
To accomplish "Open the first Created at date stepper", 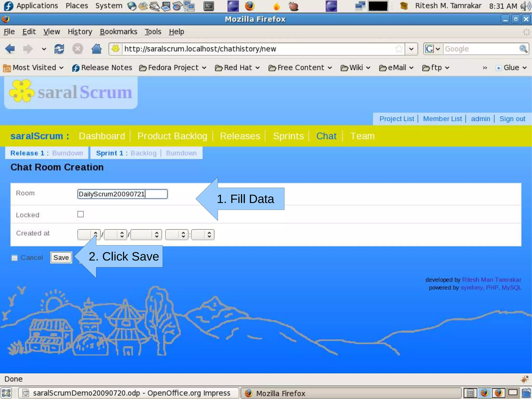I will click(89, 235).
